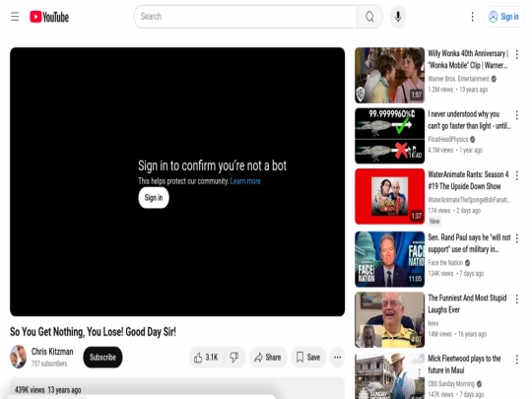
Task: Open the Chris Kitzman channel name
Action: (52, 352)
